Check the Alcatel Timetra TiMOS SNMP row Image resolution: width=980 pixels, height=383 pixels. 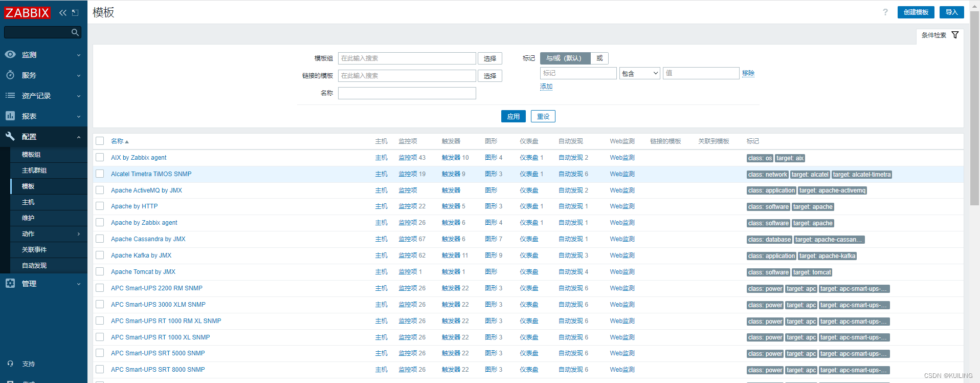click(x=100, y=174)
